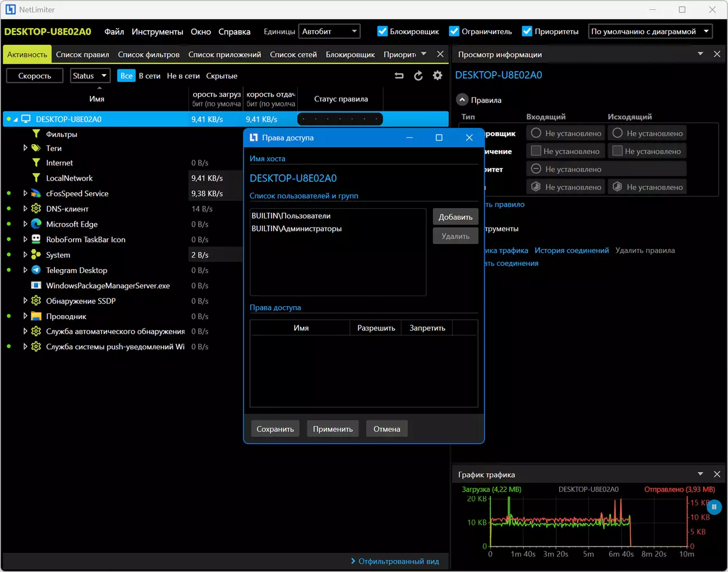
Task: Click the Теги tags icon
Action: pyautogui.click(x=36, y=148)
